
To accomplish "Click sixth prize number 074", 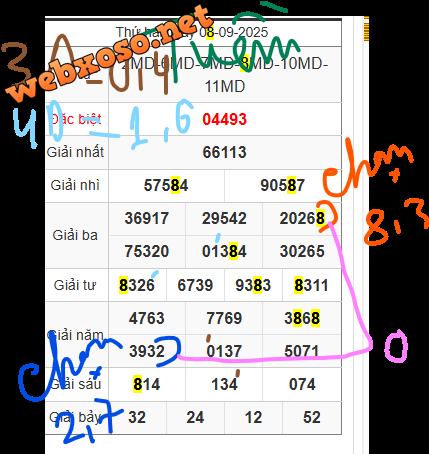I will 302,384.
